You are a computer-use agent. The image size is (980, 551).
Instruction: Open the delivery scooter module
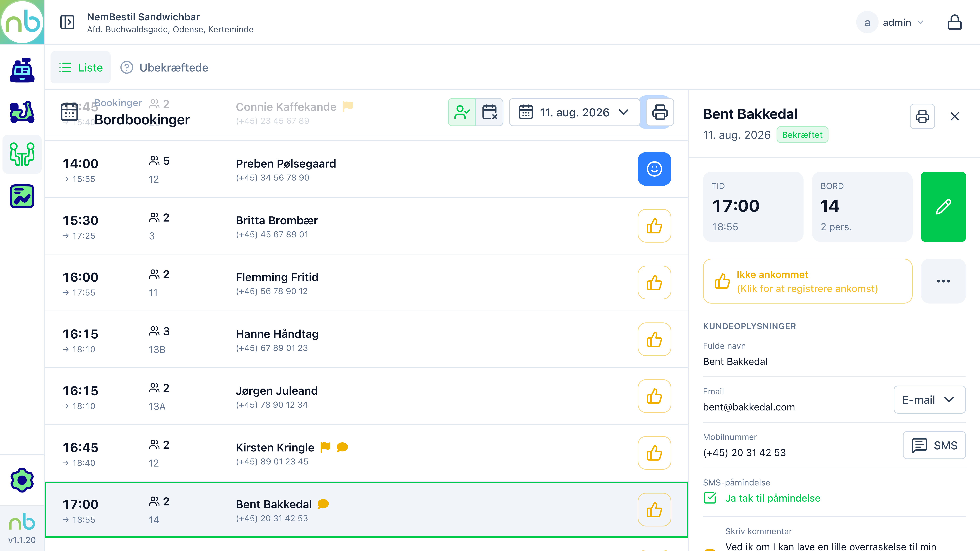[22, 112]
